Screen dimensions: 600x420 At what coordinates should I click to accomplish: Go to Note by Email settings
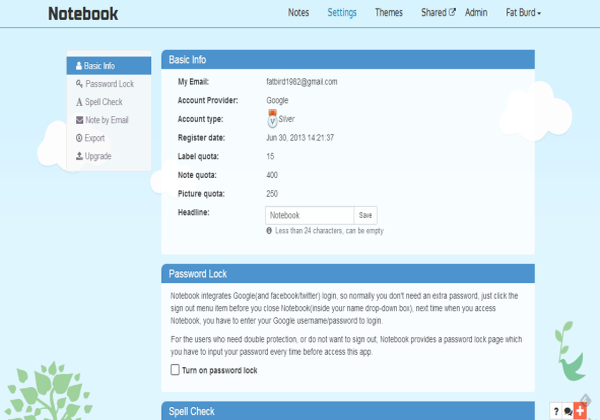[109, 120]
